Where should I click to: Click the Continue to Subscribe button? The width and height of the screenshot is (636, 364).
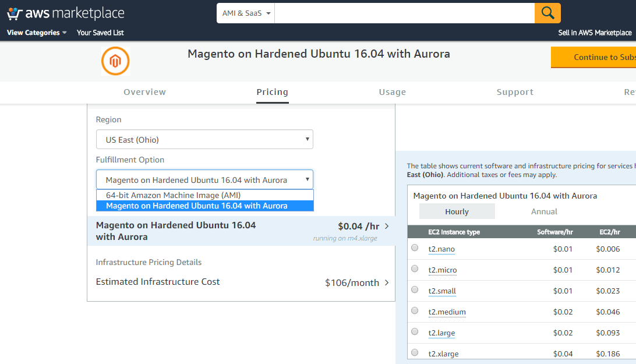[x=593, y=57]
